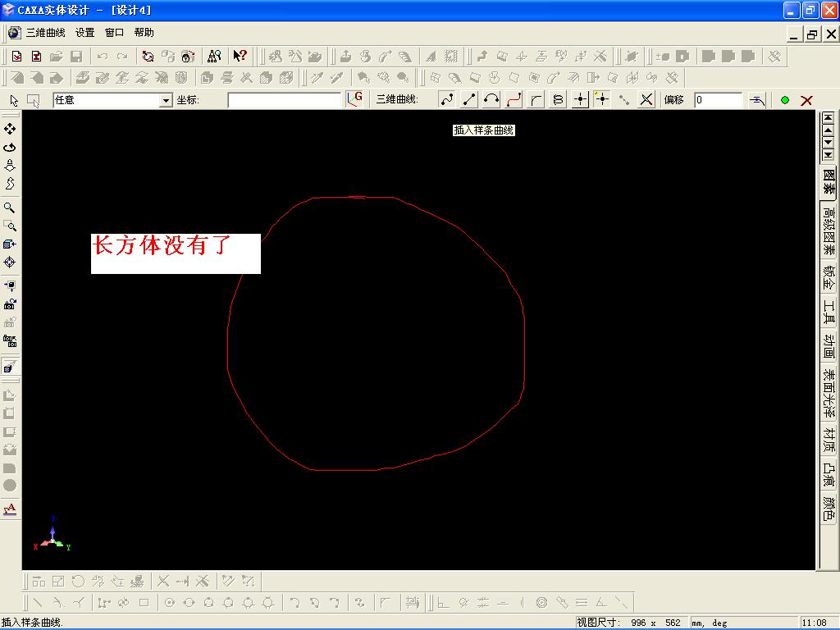This screenshot has height=630, width=840.
Task: Click the context help arrow question icon
Action: click(240, 56)
